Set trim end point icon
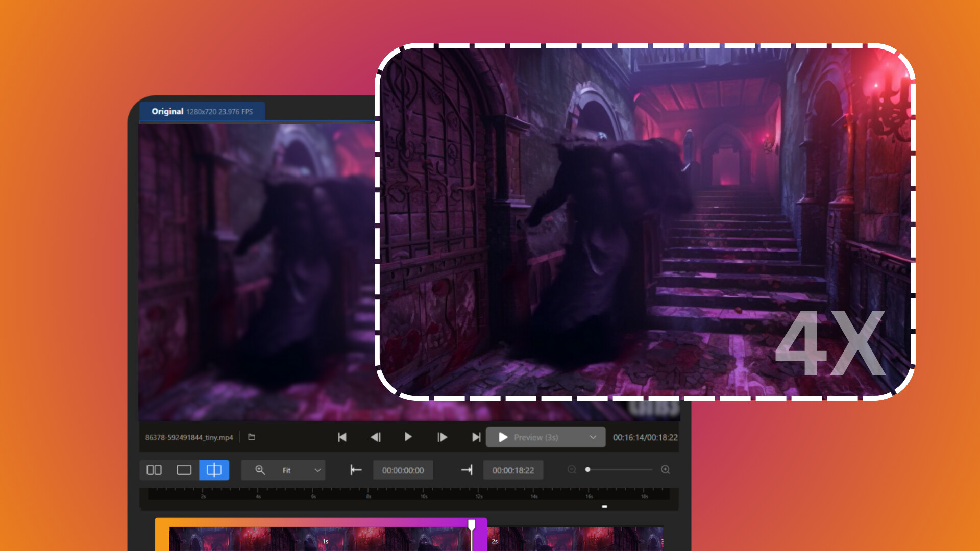The width and height of the screenshot is (980, 551). 467,470
